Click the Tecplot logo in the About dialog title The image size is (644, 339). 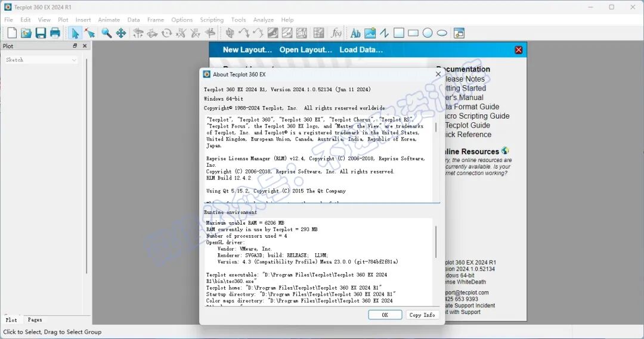click(x=206, y=74)
